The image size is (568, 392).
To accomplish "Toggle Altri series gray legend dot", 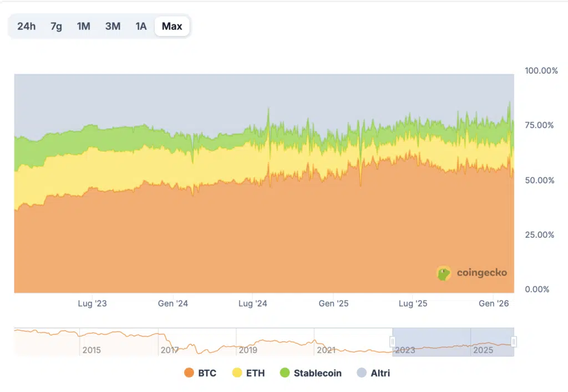I will coord(363,373).
